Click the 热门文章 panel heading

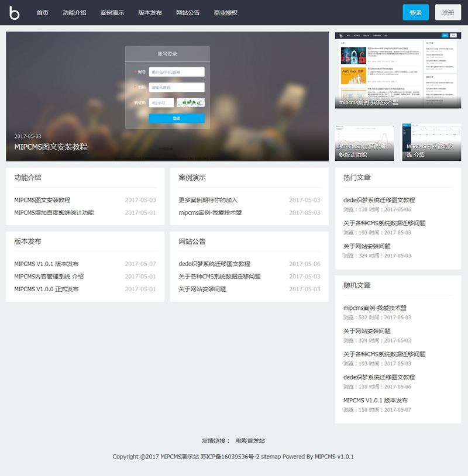point(357,178)
